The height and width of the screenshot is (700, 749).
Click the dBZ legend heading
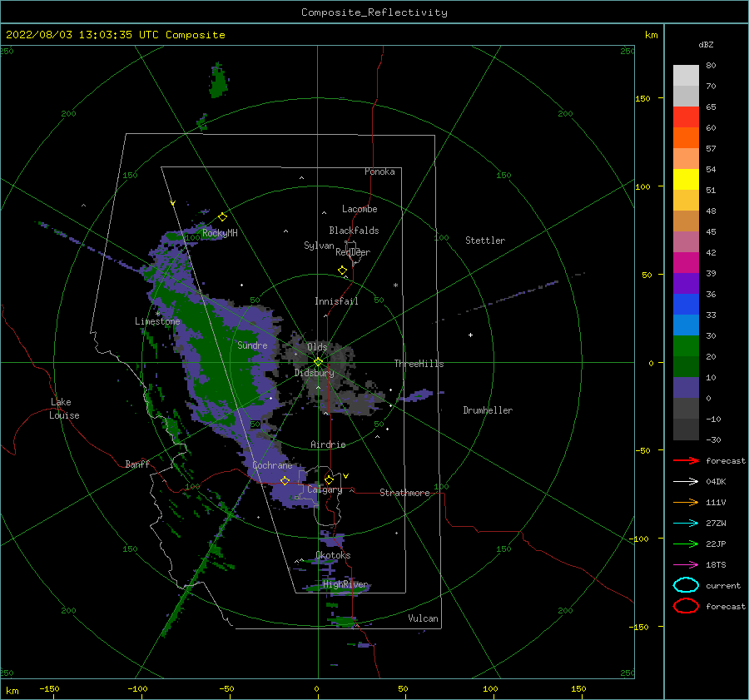click(x=706, y=44)
